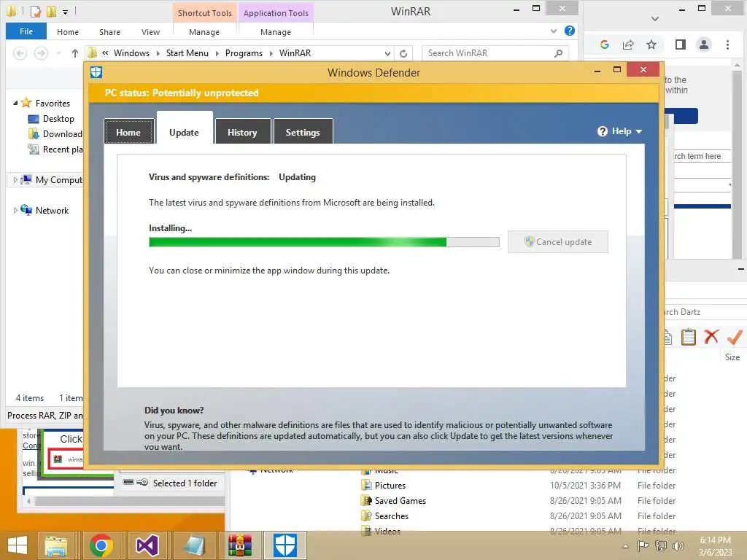
Task: Switch to the History tab
Action: click(242, 132)
